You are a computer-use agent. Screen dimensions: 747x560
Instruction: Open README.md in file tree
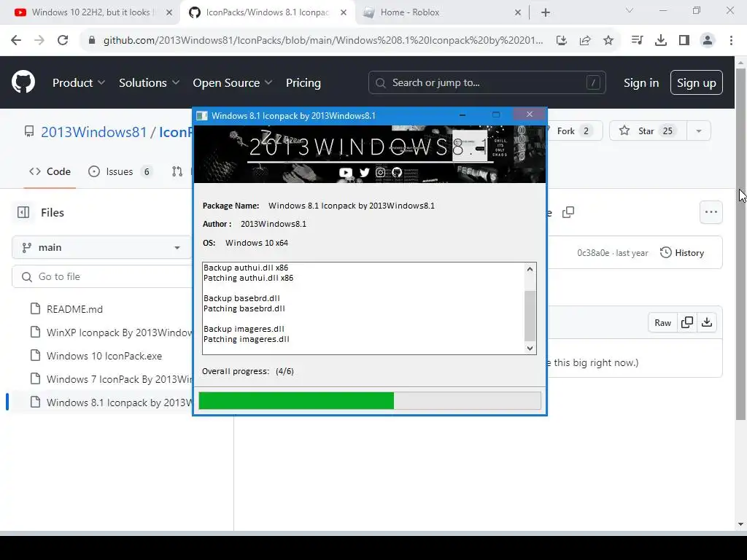(x=74, y=309)
